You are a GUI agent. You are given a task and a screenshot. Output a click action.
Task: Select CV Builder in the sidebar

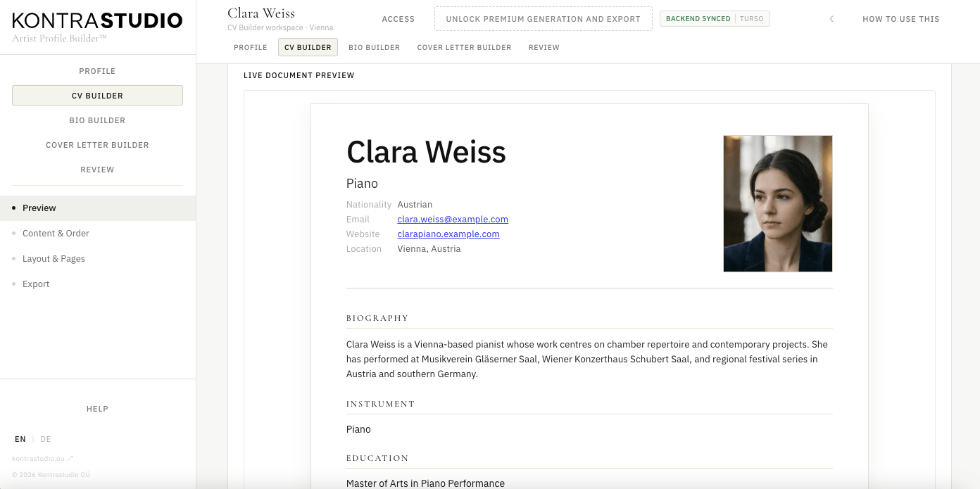pos(97,96)
